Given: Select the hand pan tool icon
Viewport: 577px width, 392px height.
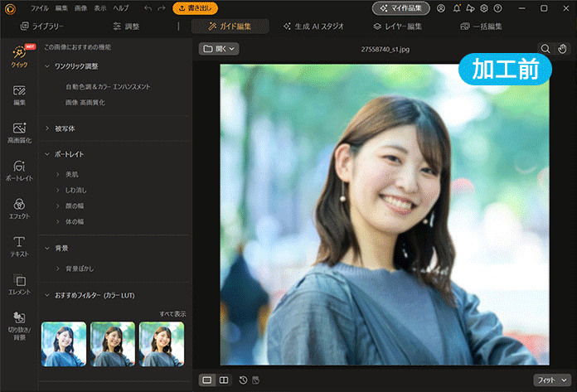Looking at the screenshot, I should click(562, 49).
